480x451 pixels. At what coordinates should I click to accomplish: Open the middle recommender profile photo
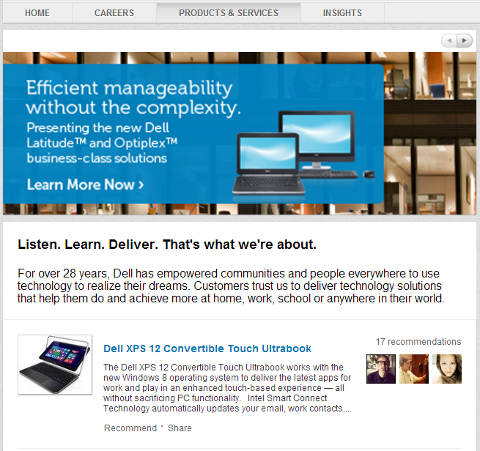[x=414, y=369]
